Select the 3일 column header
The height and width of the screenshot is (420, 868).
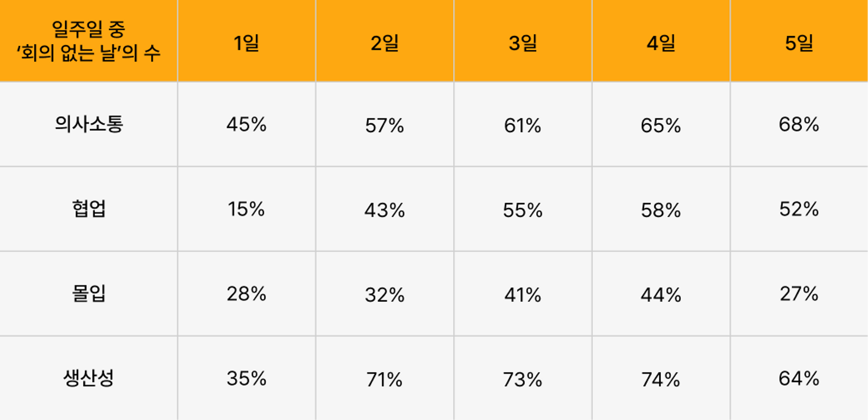click(x=523, y=41)
